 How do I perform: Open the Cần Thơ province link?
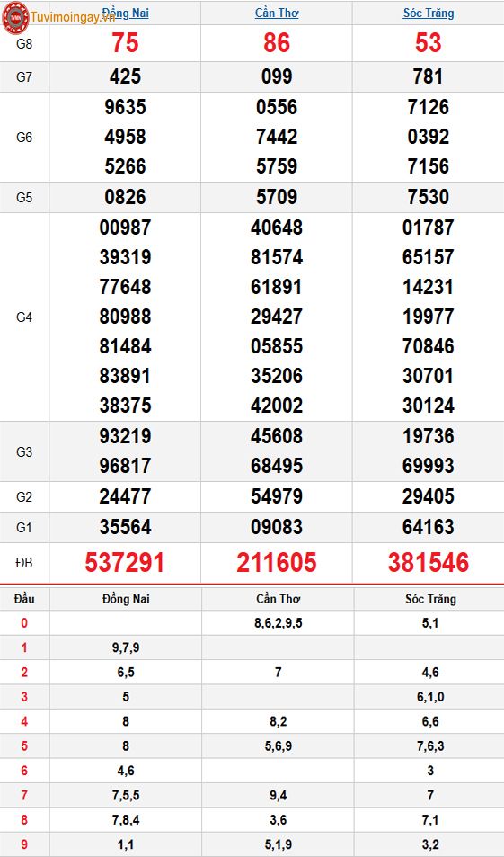click(x=277, y=13)
